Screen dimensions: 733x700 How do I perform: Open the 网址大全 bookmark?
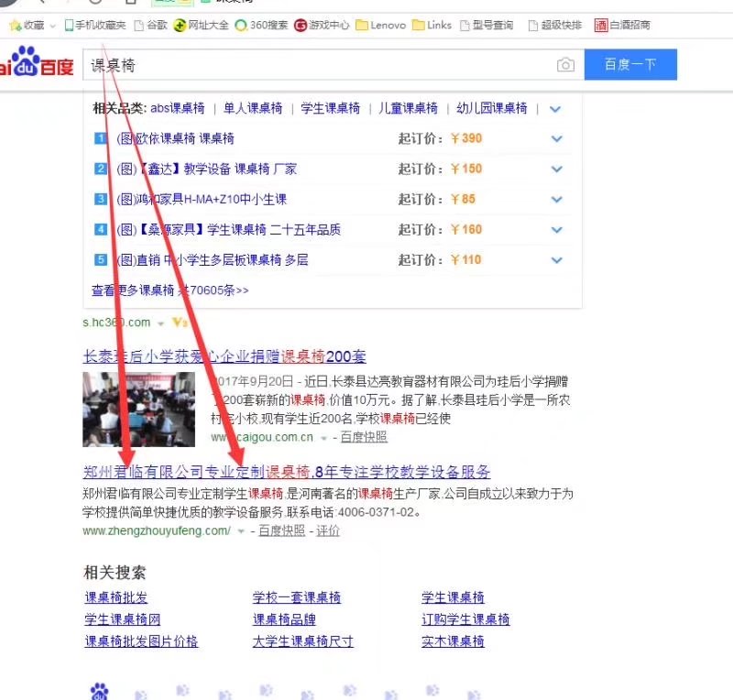pyautogui.click(x=202, y=26)
